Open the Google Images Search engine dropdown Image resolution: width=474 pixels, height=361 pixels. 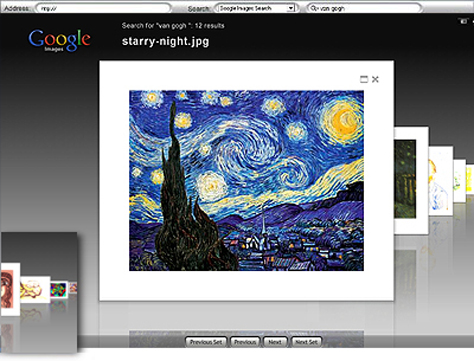point(256,8)
